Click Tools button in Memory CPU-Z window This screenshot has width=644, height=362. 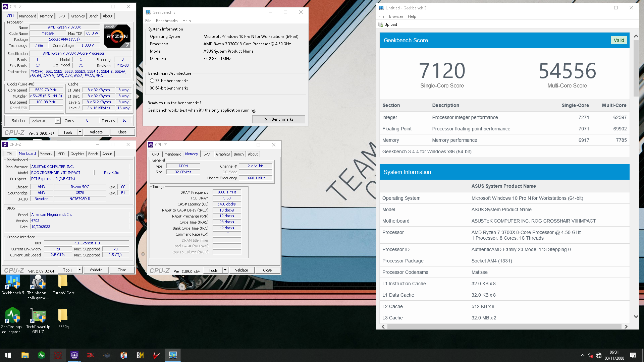213,270
